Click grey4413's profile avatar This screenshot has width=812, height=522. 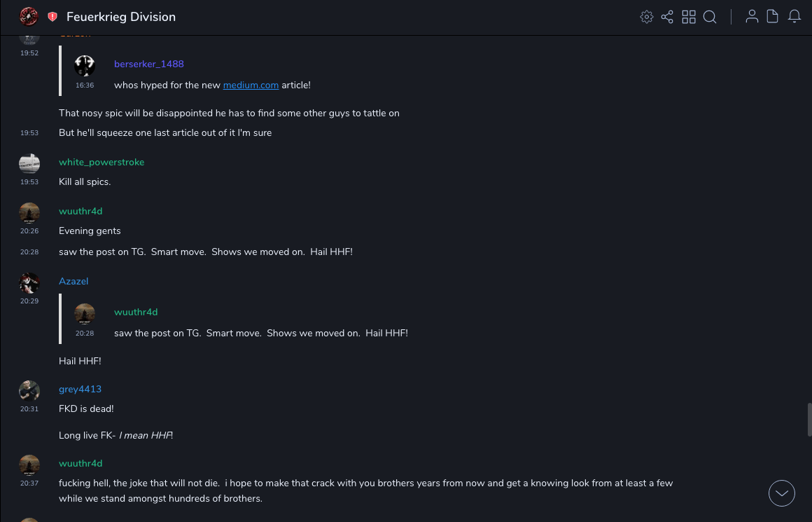[29, 390]
